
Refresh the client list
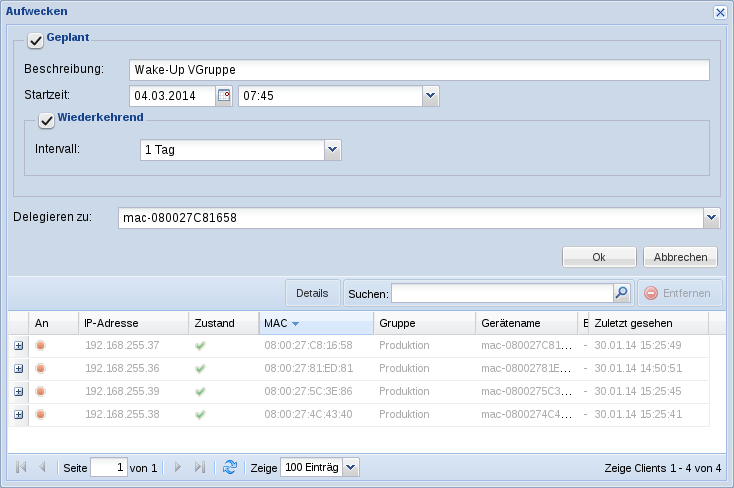tap(230, 467)
